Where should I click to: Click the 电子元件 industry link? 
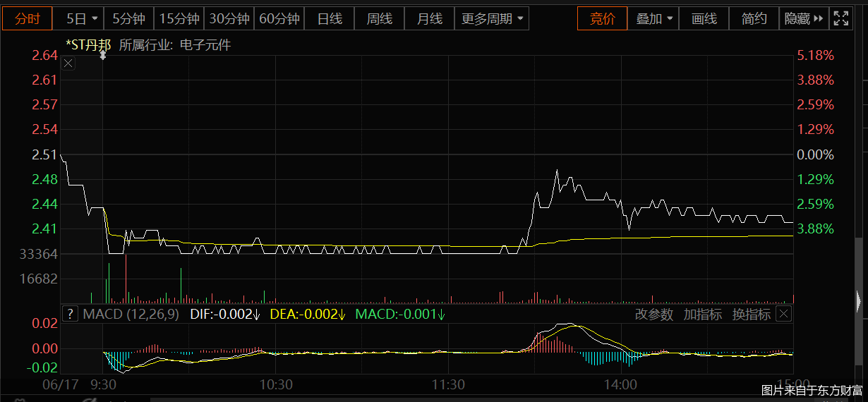[205, 46]
